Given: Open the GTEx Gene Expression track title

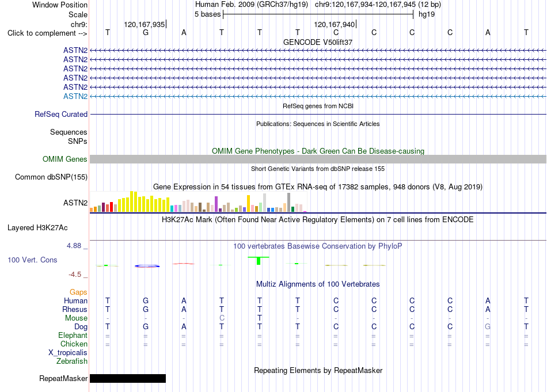Looking at the screenshot, I should 318,187.
